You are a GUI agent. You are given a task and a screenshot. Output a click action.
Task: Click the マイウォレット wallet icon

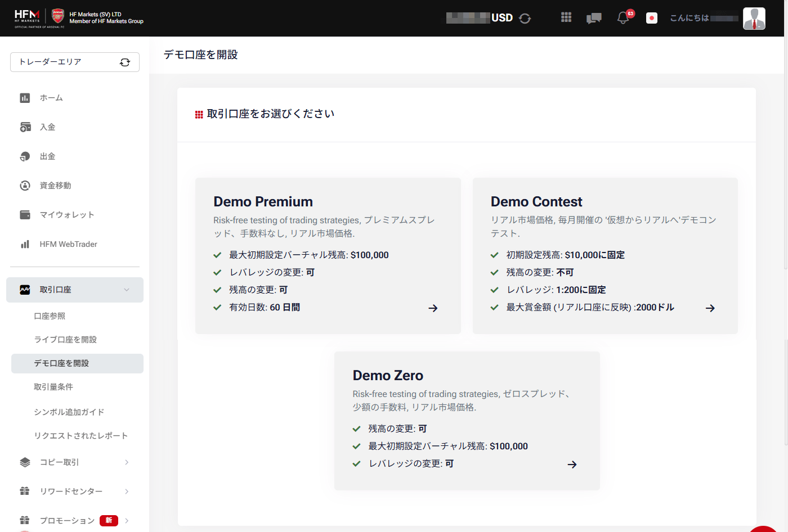[x=25, y=215]
